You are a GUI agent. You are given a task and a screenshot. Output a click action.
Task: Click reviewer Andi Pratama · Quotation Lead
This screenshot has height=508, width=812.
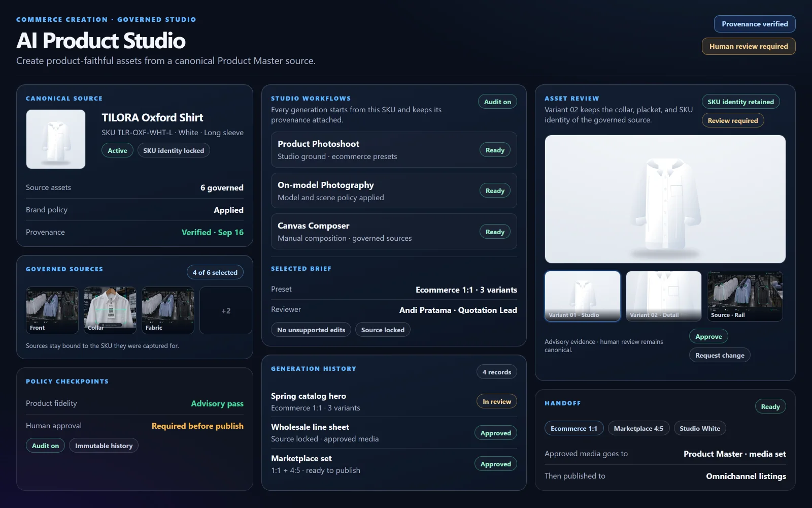click(x=458, y=310)
